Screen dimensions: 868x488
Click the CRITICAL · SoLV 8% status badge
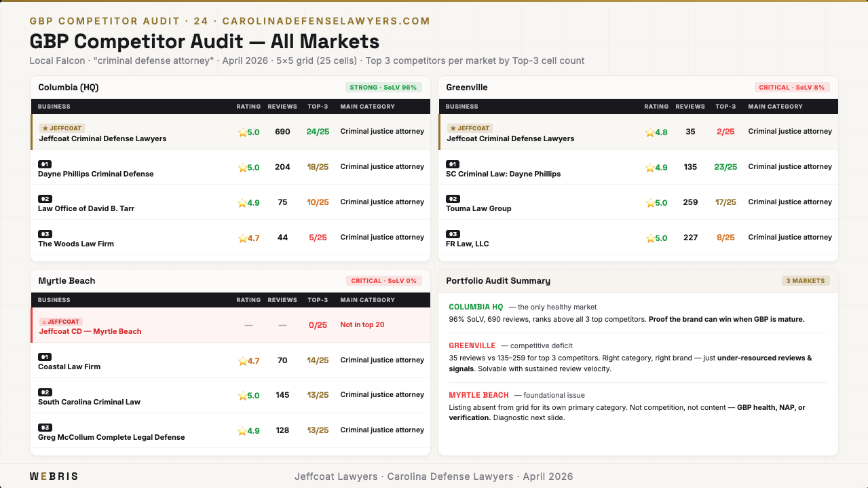point(792,88)
